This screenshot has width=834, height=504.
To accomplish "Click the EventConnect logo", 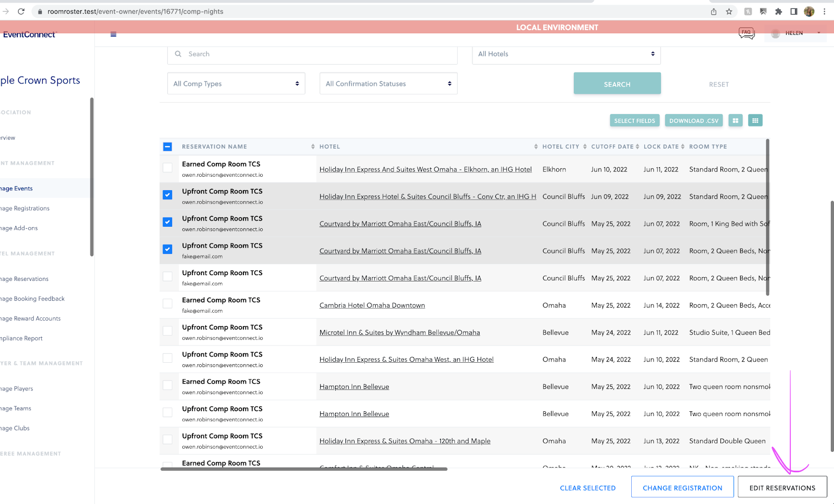I will coord(29,34).
